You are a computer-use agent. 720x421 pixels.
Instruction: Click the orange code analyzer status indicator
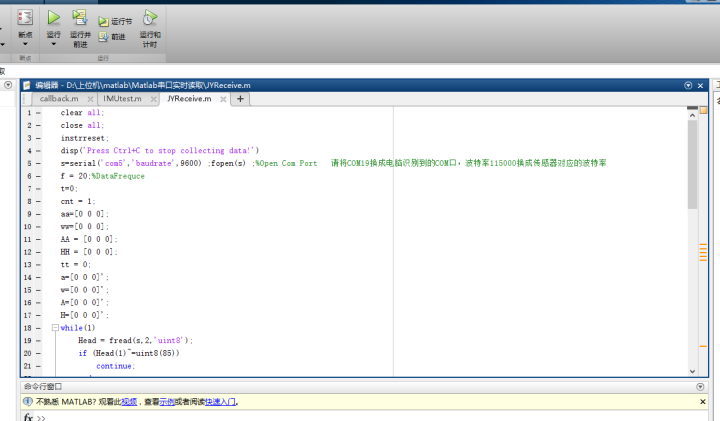pyautogui.click(x=703, y=110)
